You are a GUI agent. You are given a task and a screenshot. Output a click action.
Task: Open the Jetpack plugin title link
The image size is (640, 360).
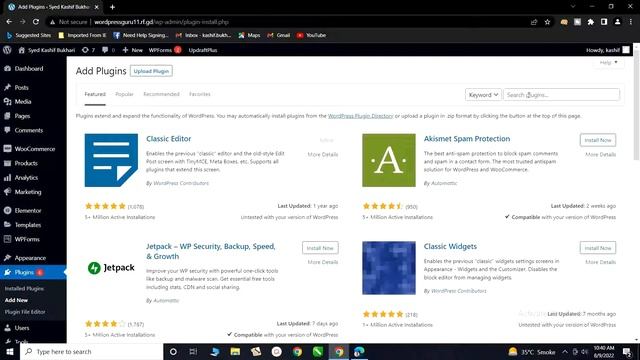pos(211,251)
